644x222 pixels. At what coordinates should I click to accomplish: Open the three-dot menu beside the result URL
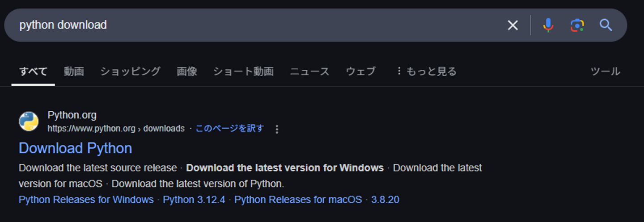277,129
